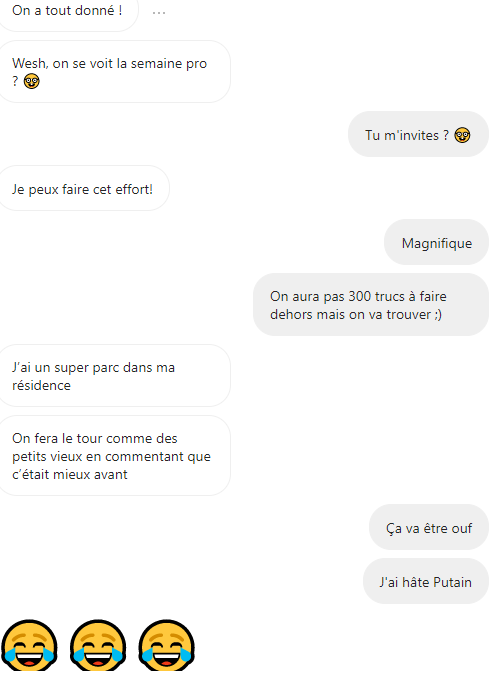Image resolution: width=491 pixels, height=683 pixels.
Task: Click the word 'Wesh' in the received message
Action: (30, 64)
